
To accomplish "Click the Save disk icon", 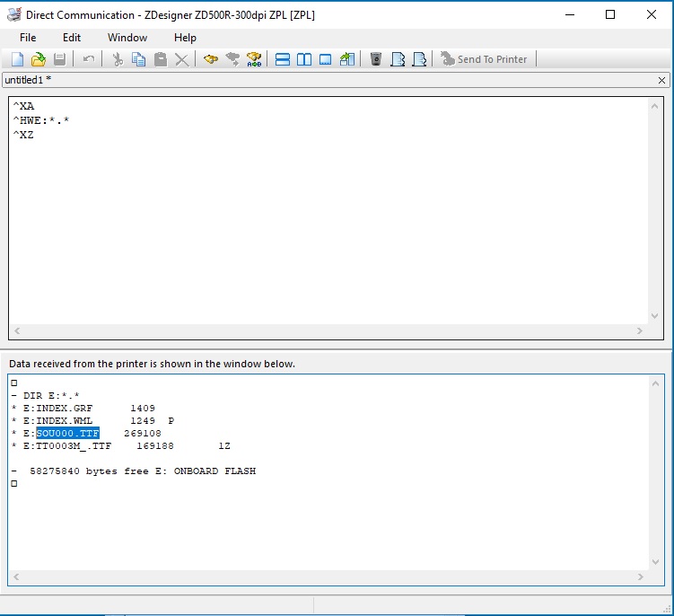I will pos(59,59).
